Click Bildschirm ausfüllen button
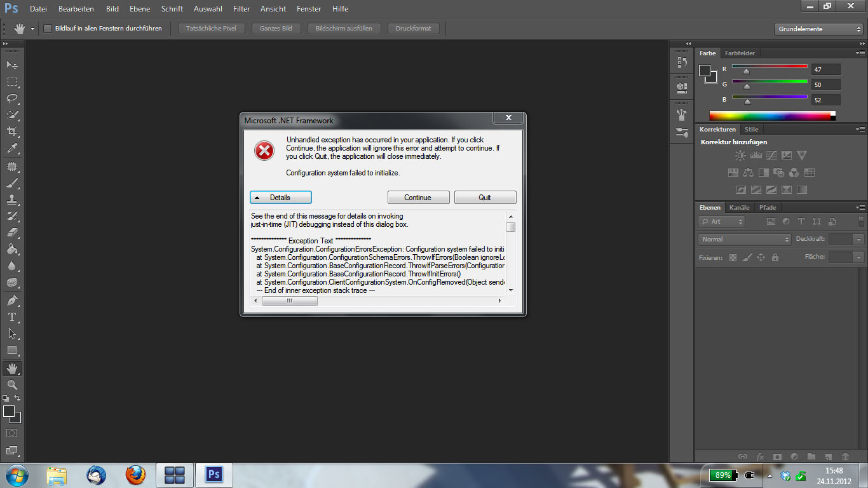The height and width of the screenshot is (488, 868). [344, 29]
